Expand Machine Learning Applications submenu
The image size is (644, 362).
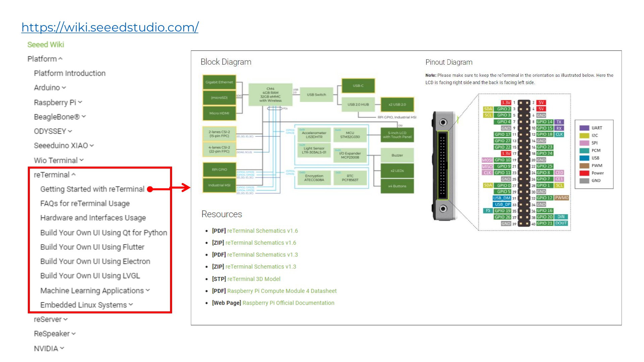[95, 291]
